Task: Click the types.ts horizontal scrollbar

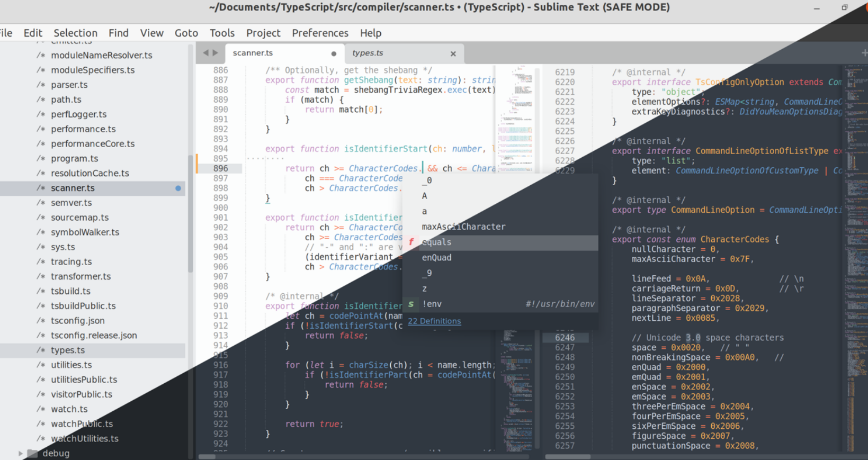Action: tap(568, 456)
